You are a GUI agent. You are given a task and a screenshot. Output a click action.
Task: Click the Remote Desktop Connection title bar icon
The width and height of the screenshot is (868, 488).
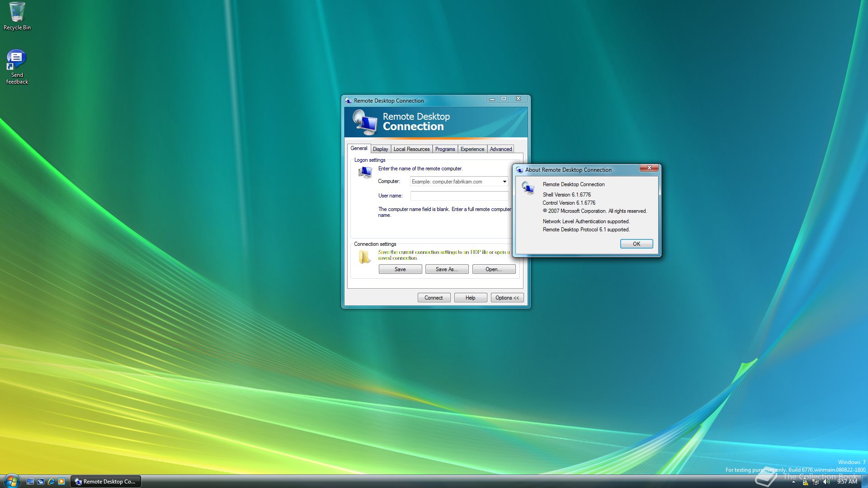[x=348, y=101]
